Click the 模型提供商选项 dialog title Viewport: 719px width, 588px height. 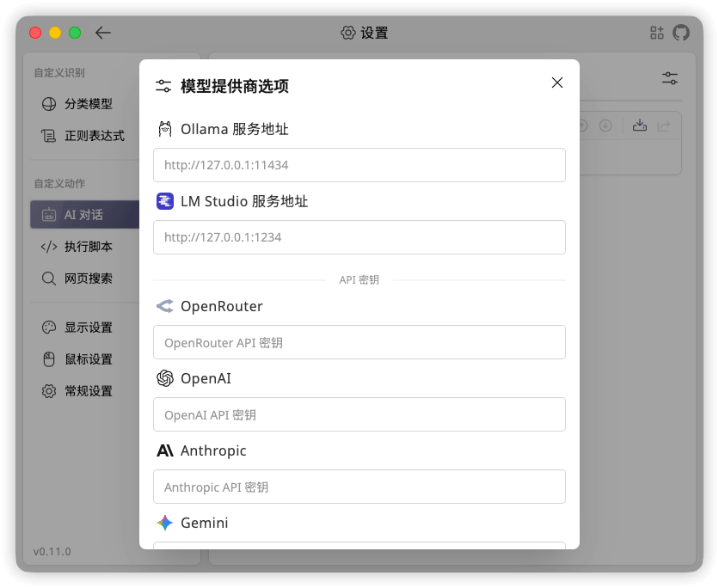pyautogui.click(x=234, y=86)
